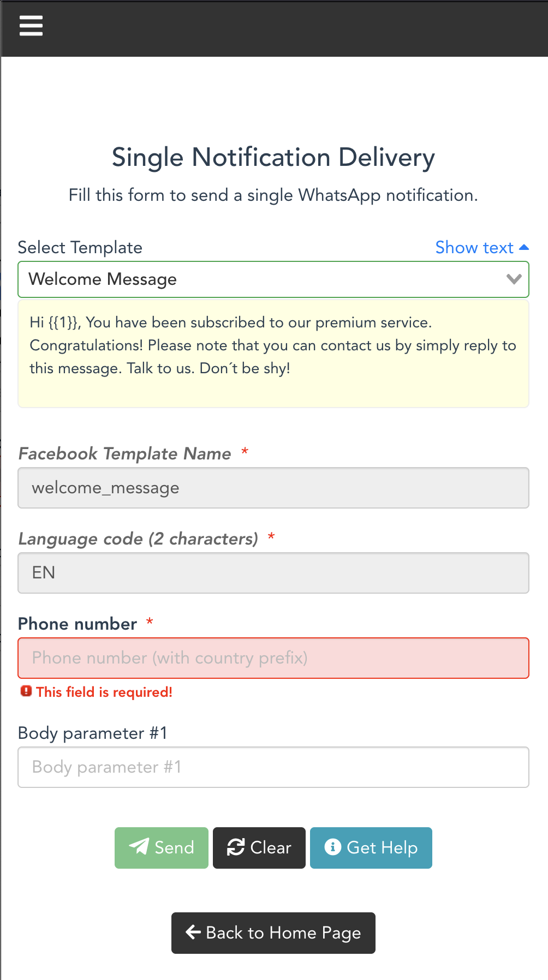Viewport: 548px width, 980px height.
Task: Click the left arrow icon on Back button
Action: point(193,932)
